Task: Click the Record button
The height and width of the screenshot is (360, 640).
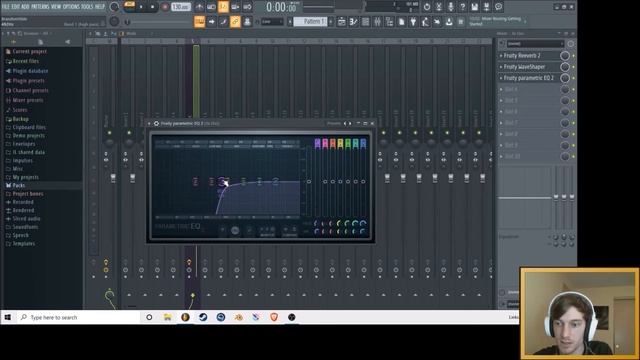Action: point(165,7)
